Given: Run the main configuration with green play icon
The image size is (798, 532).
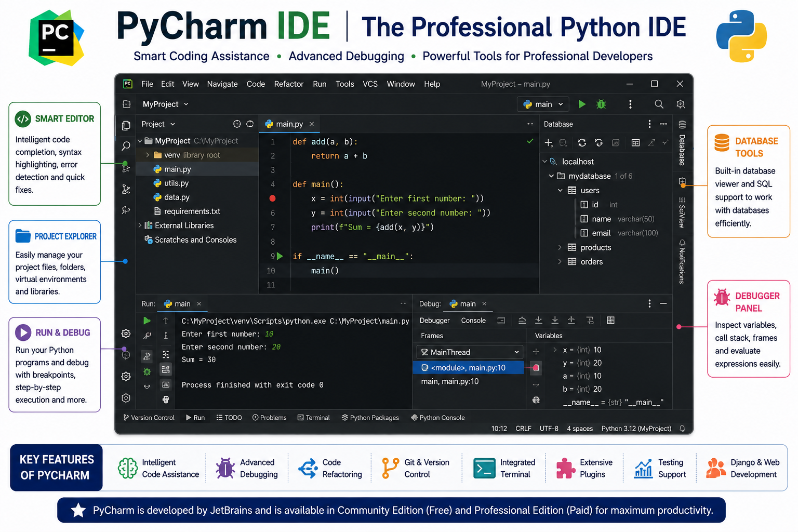Looking at the screenshot, I should tap(582, 104).
